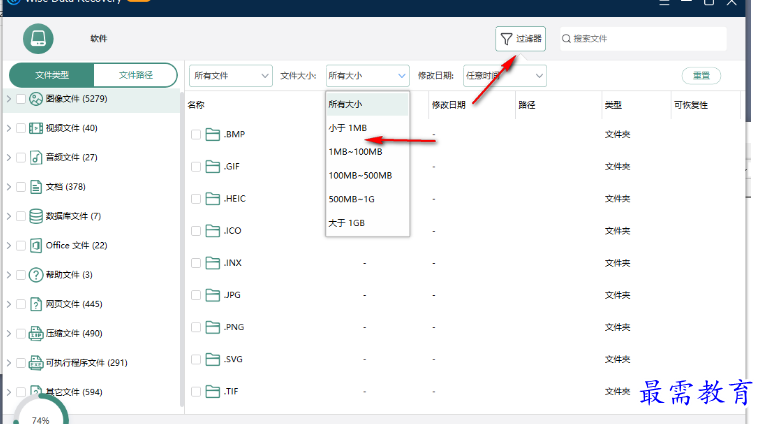
Task: Click the Office 文件 icon
Action: click(36, 245)
